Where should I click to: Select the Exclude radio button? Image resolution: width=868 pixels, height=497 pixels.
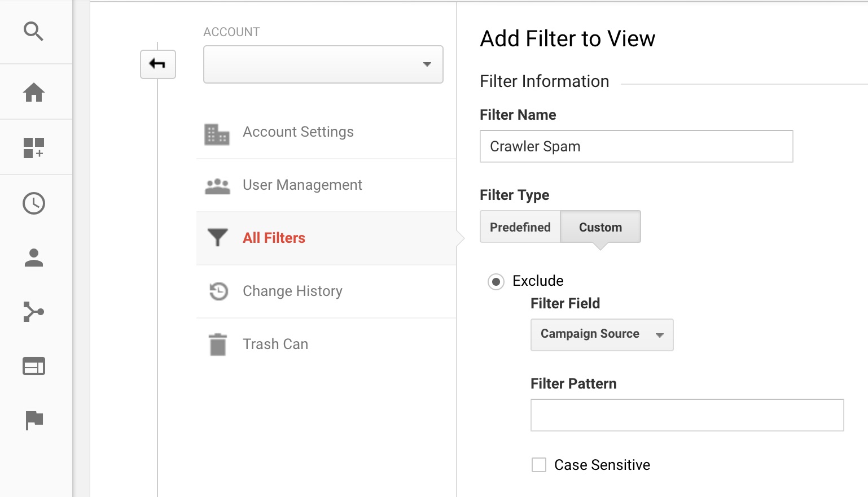(496, 281)
